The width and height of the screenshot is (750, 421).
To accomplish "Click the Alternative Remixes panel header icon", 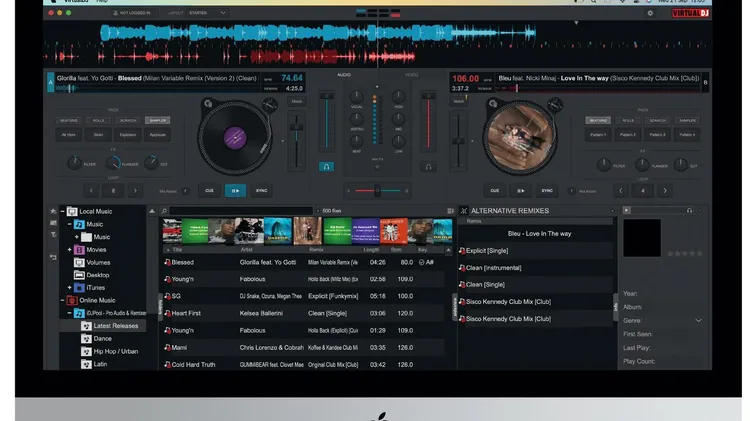I will 463,210.
